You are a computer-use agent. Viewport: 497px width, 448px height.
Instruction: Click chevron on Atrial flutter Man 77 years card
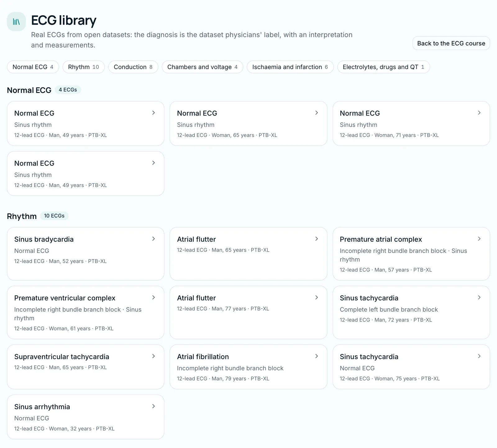point(317,298)
